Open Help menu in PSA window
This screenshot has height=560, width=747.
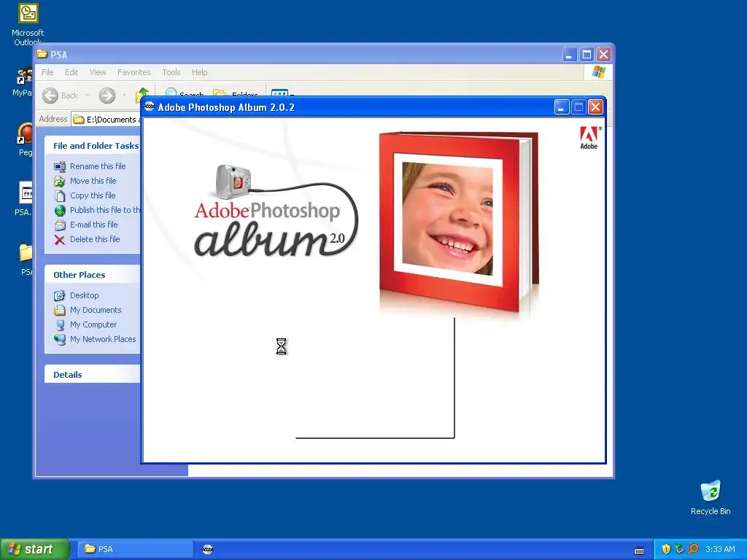point(200,72)
